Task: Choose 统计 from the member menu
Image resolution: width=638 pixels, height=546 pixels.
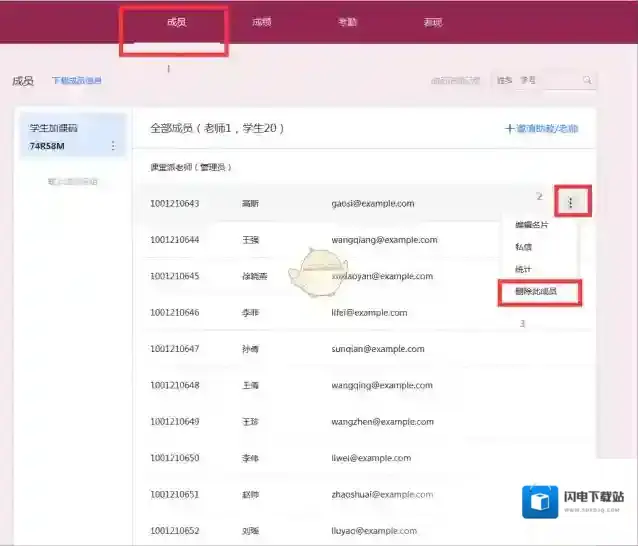Action: pyautogui.click(x=524, y=270)
